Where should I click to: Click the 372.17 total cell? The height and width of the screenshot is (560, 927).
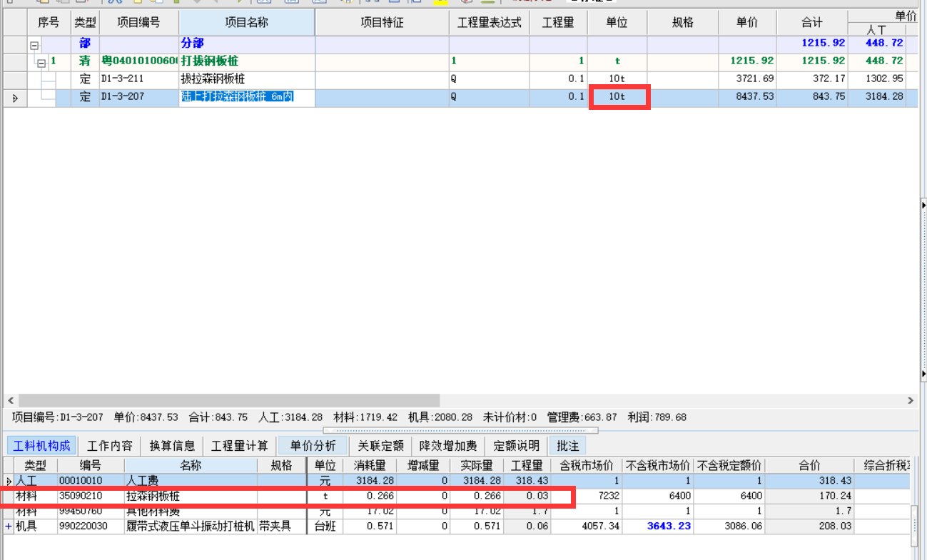coord(812,79)
